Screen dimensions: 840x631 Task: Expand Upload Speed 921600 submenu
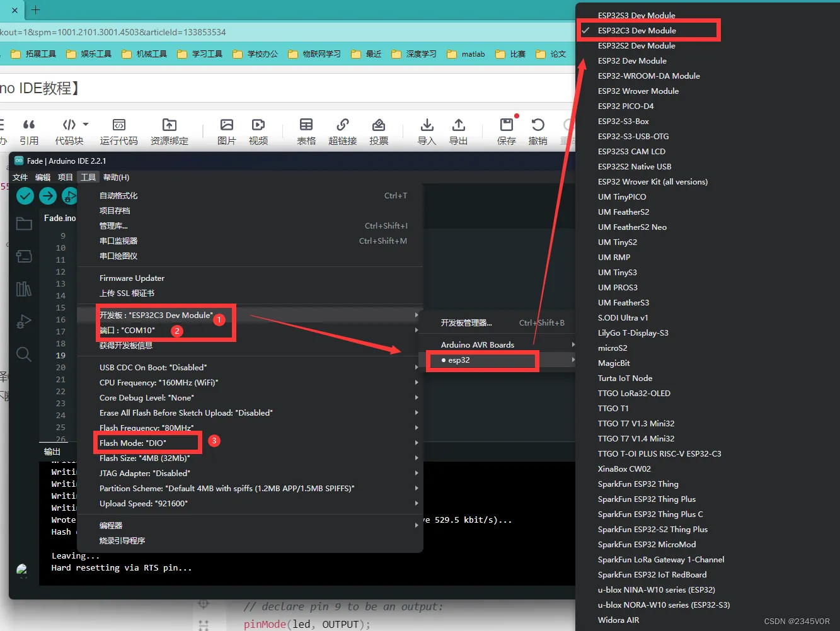pos(250,503)
